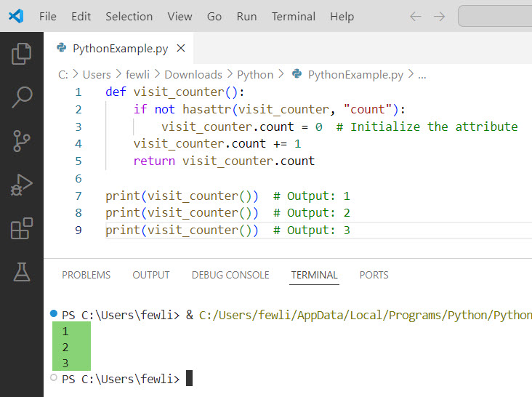The width and height of the screenshot is (532, 397).
Task: Go back with the left arrow
Action: [415, 16]
